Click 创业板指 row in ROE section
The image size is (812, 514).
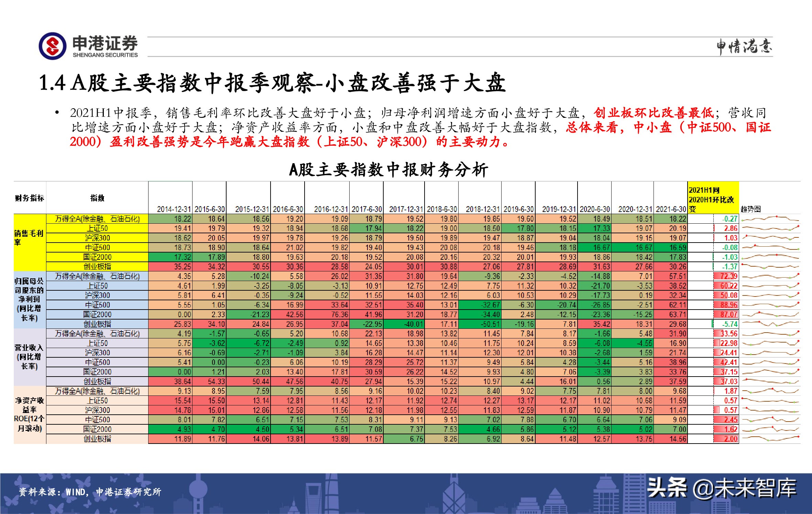click(x=97, y=439)
